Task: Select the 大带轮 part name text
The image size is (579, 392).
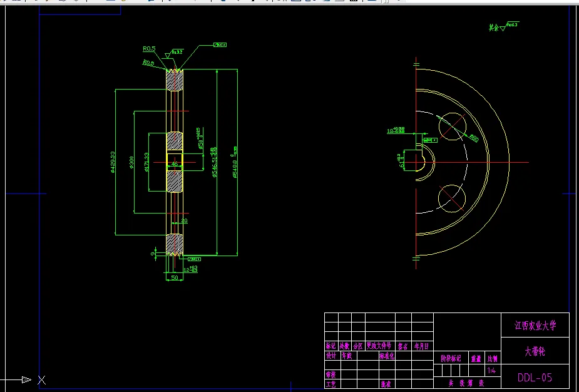Action: (535, 351)
